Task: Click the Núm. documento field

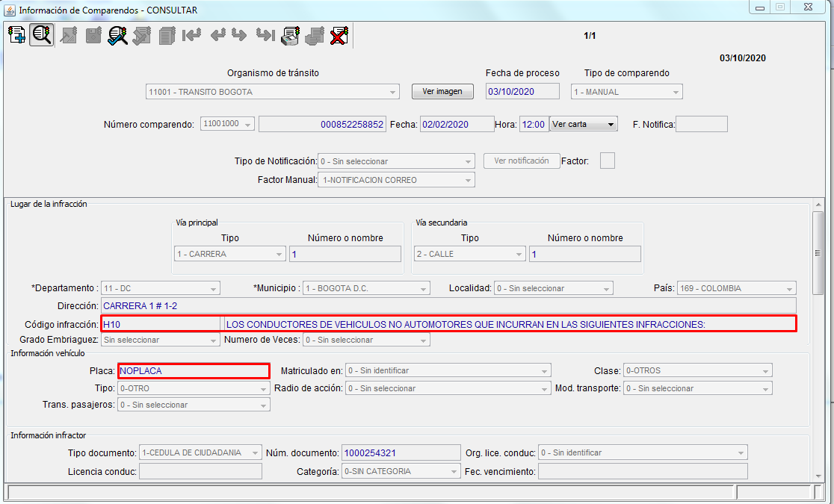Action: 400,452
